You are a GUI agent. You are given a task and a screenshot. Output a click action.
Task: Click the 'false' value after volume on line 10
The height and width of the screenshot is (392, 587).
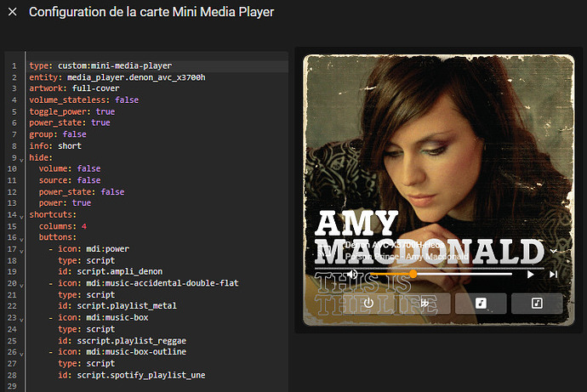[x=88, y=168]
